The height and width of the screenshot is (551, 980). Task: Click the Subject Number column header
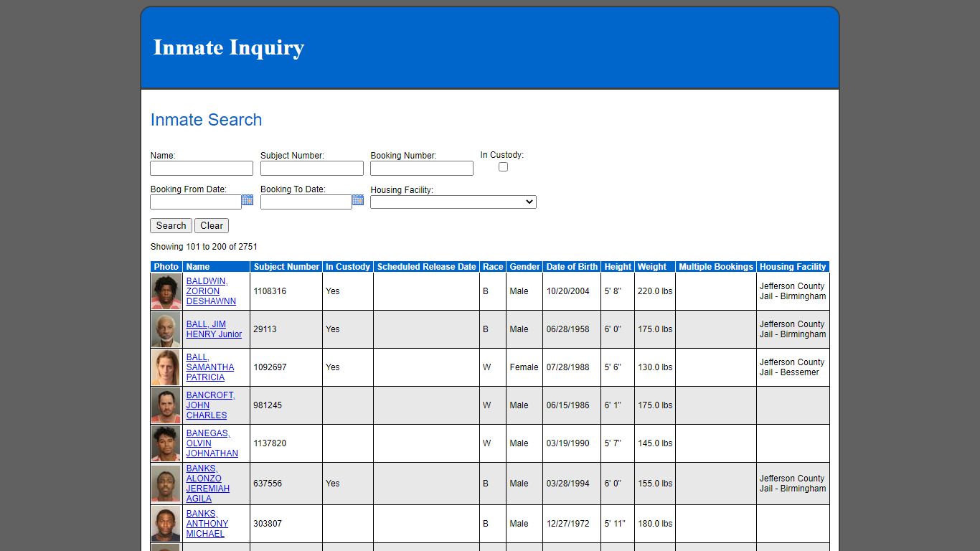tap(286, 267)
